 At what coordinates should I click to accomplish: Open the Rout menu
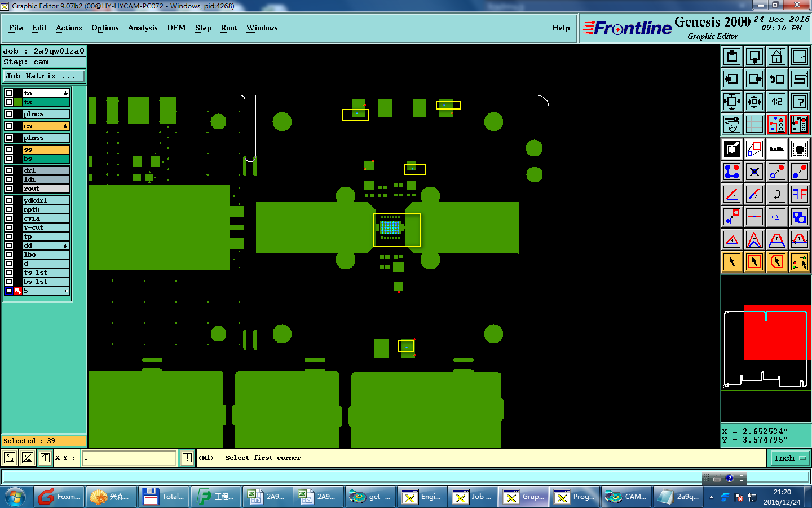pos(229,28)
